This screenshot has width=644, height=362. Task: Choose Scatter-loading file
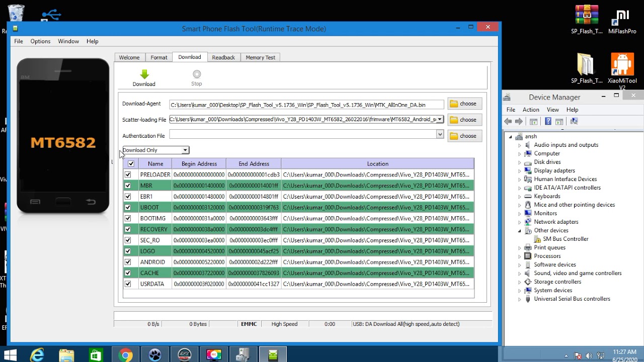click(465, 120)
